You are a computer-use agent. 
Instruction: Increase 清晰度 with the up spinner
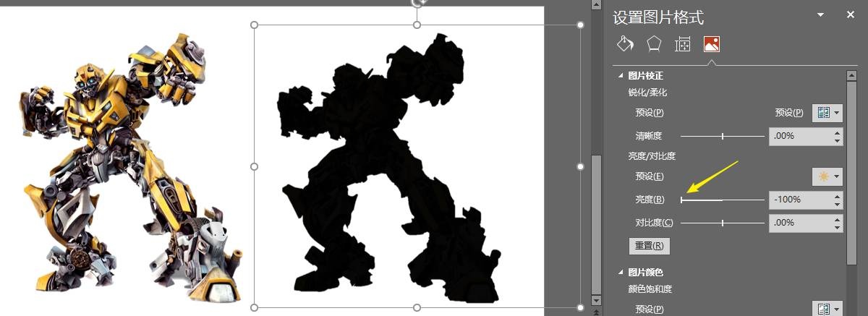[x=838, y=132]
